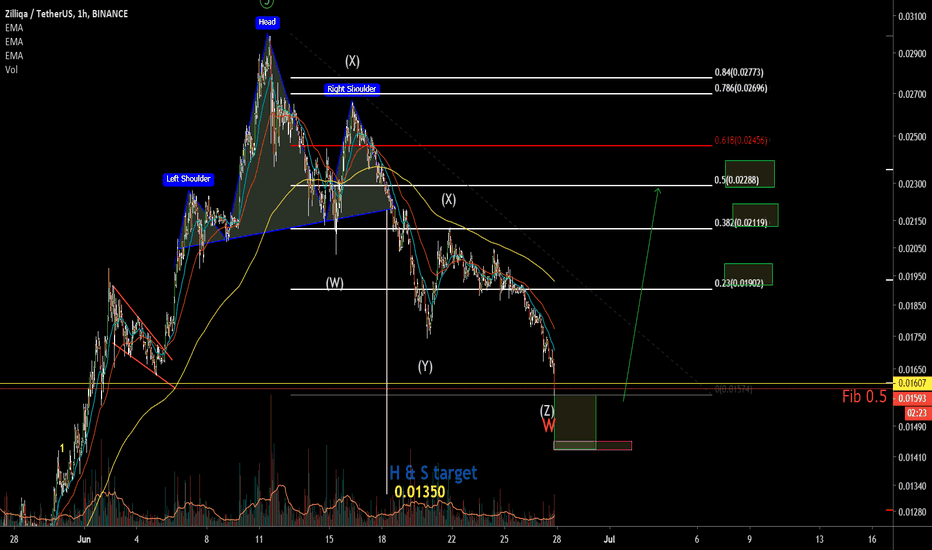Click the 0.5(0.02288) Fibonacci label

(736, 180)
